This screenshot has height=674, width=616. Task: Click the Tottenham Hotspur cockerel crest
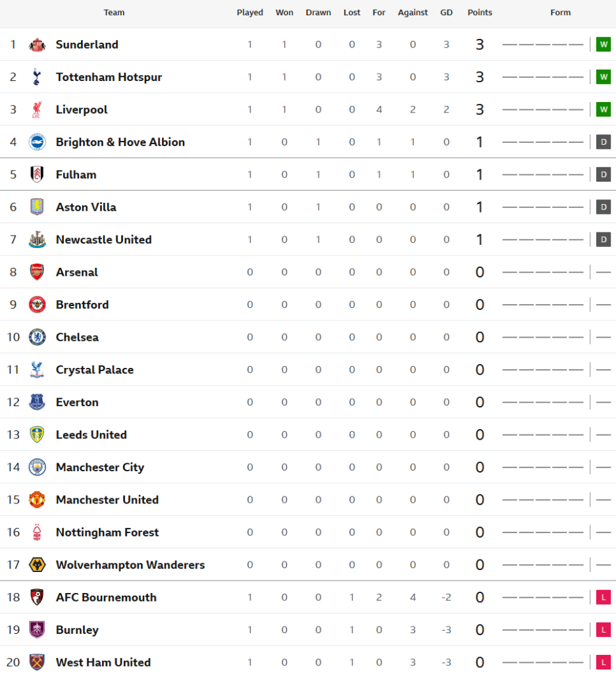coord(37,77)
